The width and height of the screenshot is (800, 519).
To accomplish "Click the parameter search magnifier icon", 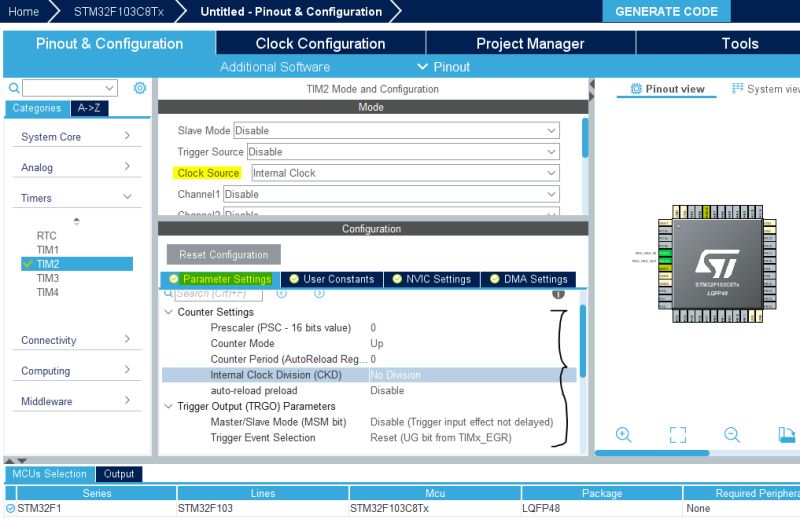I will [x=168, y=293].
